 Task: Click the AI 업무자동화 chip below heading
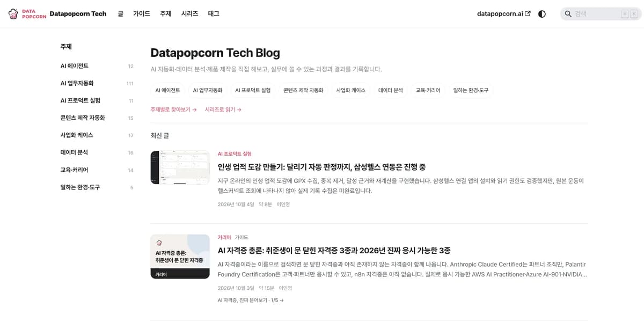point(208,90)
